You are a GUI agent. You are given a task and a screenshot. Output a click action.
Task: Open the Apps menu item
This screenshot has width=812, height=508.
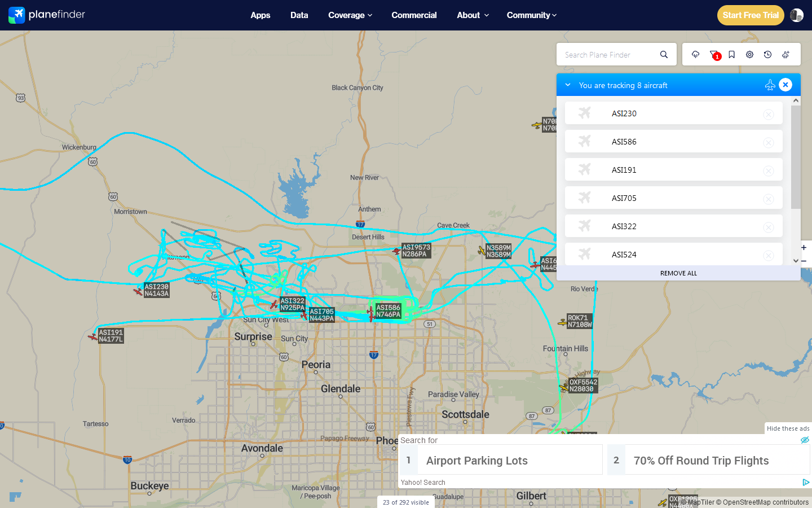point(261,15)
